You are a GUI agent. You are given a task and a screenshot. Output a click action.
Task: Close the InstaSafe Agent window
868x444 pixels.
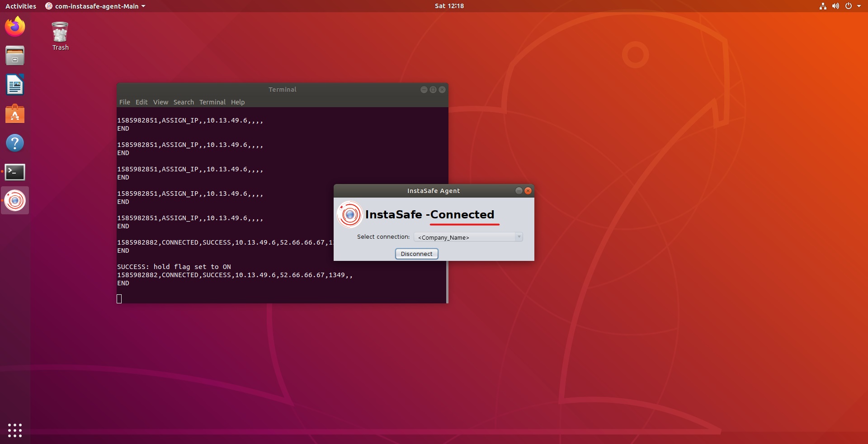point(528,191)
